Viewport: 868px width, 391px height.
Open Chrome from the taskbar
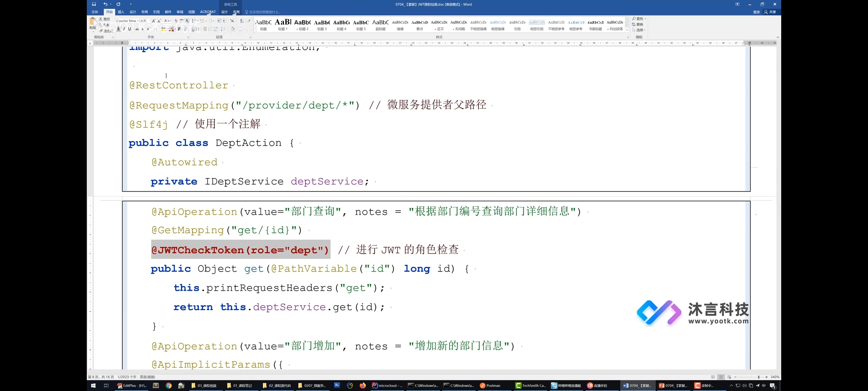coord(169,386)
